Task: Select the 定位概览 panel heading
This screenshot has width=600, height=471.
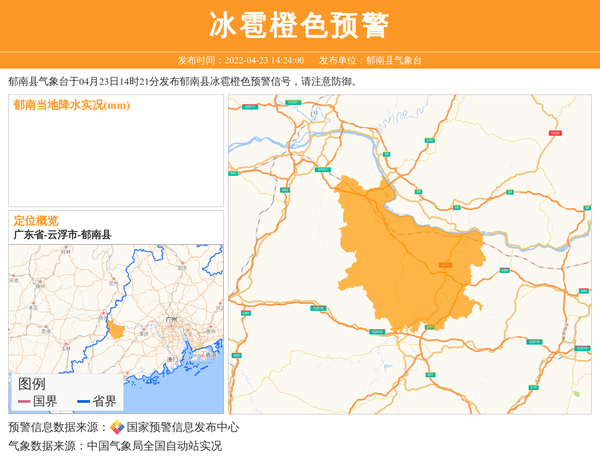Action: pos(36,220)
